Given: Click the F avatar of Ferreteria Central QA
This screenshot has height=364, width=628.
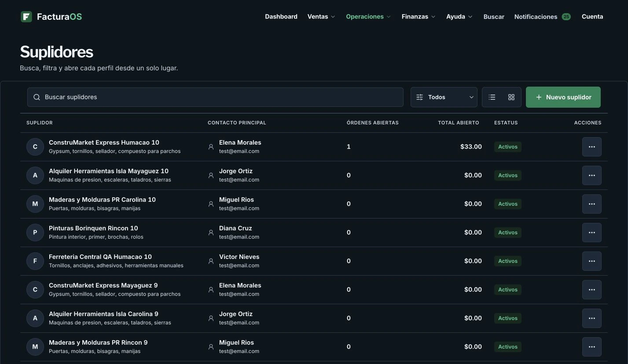Looking at the screenshot, I should tap(35, 261).
